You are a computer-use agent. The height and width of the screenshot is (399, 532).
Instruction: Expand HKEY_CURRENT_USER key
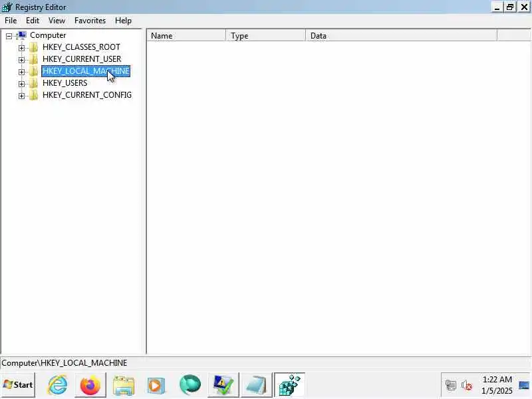[x=22, y=60]
